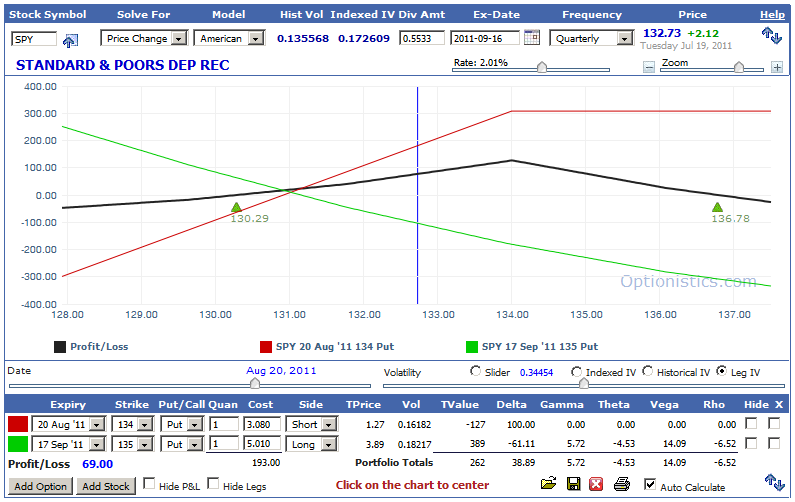Click the open folder icon
Viewport: 795px width, 502px height.
click(x=548, y=483)
